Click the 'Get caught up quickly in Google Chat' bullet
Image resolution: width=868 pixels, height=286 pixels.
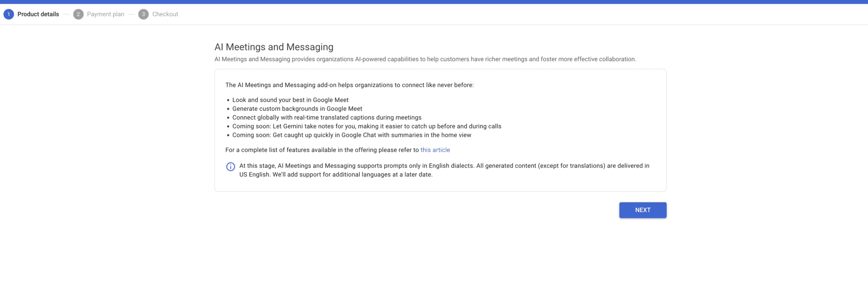[352, 135]
